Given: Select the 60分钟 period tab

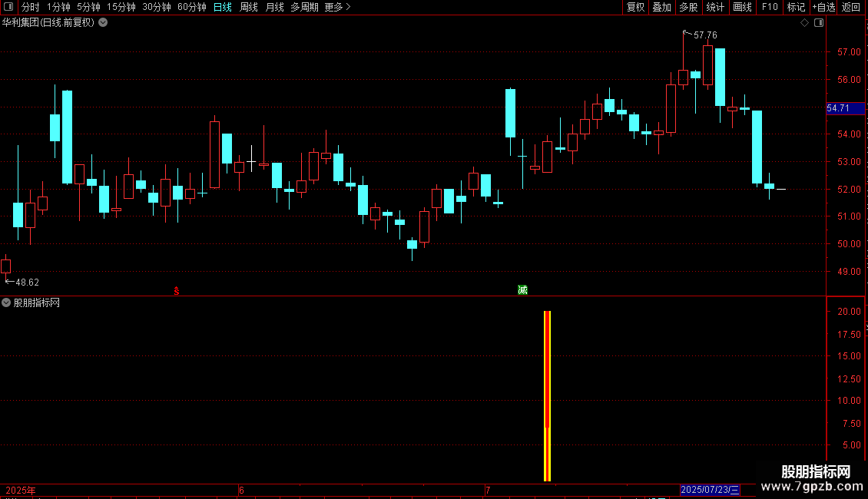Looking at the screenshot, I should coord(192,7).
